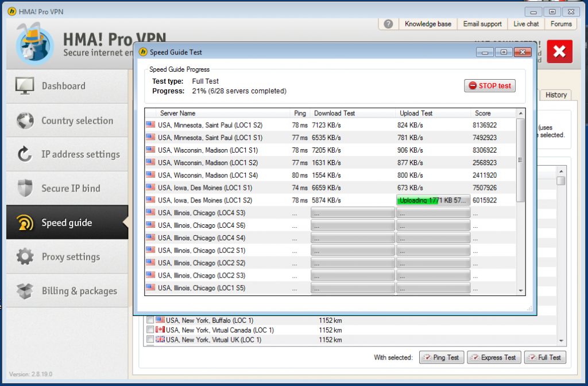Open the Secure IP bind section
The height and width of the screenshot is (386, 588).
tap(67, 188)
